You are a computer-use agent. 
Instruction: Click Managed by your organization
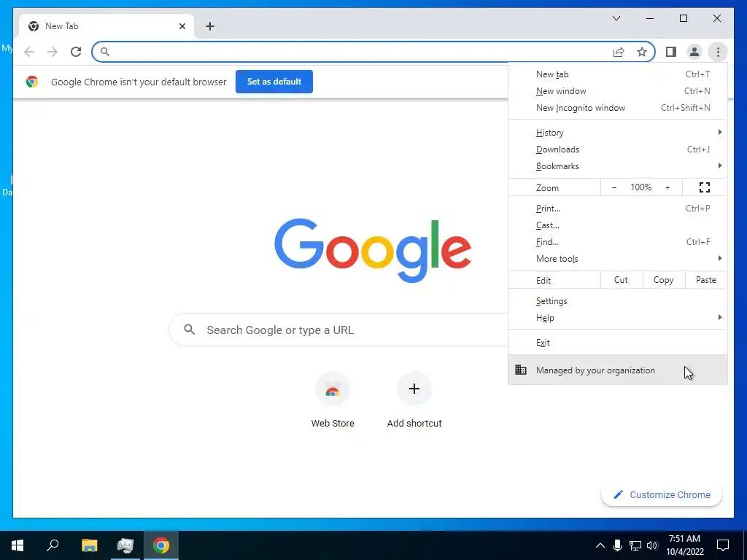pyautogui.click(x=617, y=370)
